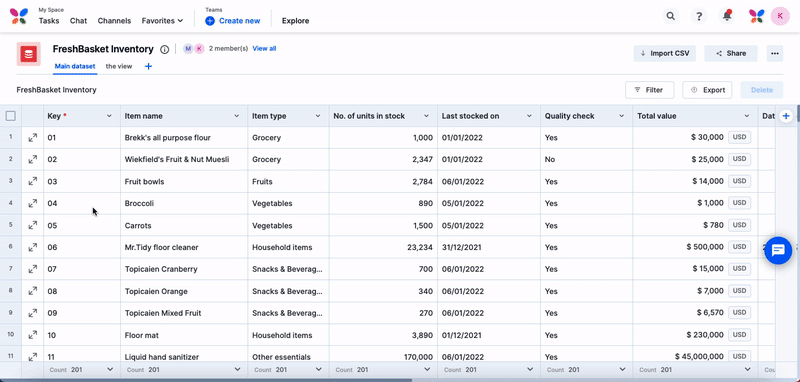This screenshot has height=382, width=800.
Task: Click Create new under Teams
Action: point(233,21)
